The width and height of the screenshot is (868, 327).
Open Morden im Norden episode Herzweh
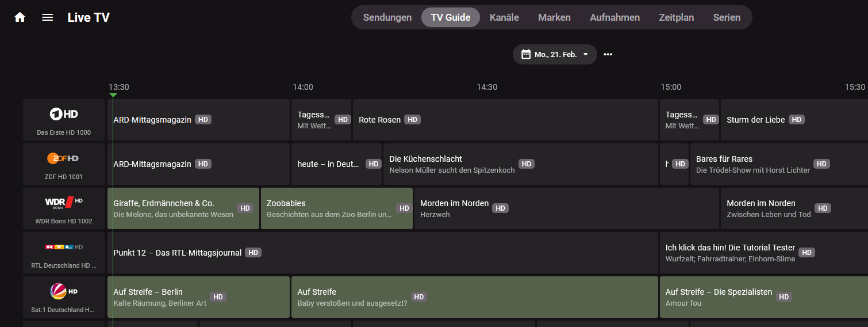567,208
